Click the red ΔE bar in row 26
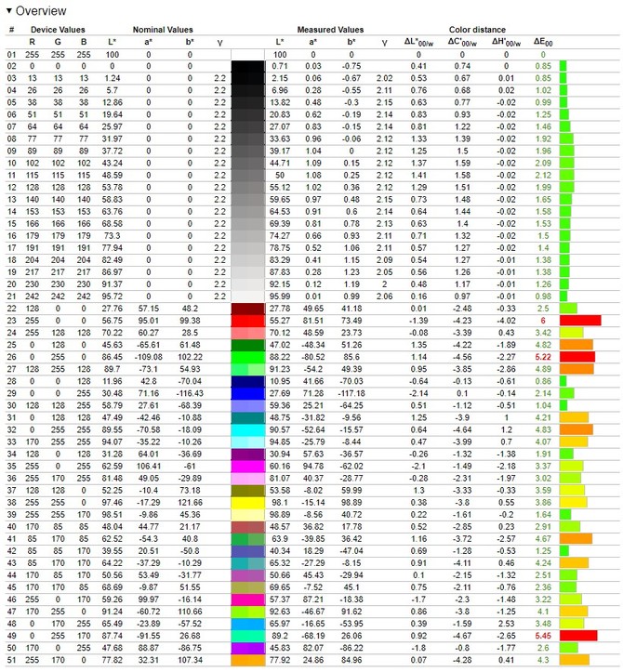This screenshot has width=623, height=672. [577, 358]
